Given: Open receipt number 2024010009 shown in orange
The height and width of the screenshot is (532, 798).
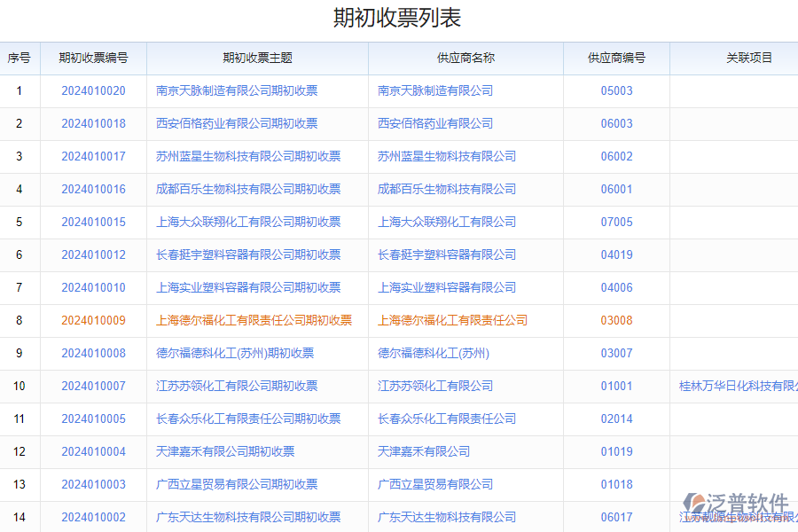Looking at the screenshot, I should pyautogui.click(x=91, y=320).
